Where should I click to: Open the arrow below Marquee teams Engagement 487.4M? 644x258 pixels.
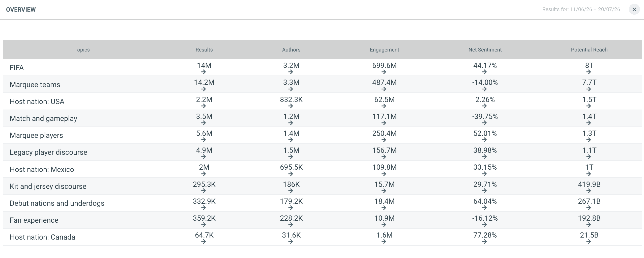(x=384, y=89)
